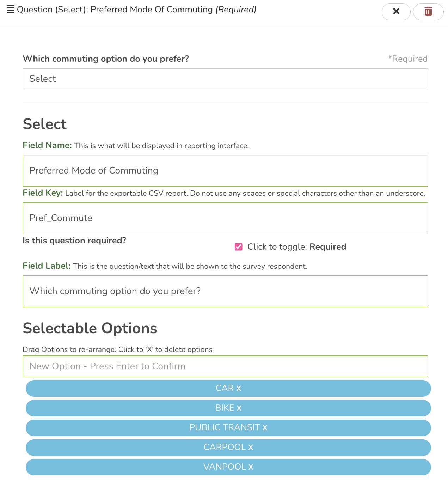Click the Field Key input box

[x=225, y=218]
